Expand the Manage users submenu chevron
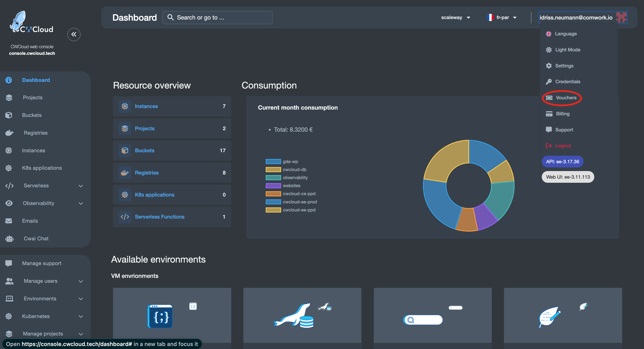This screenshot has width=644, height=349. [81, 281]
